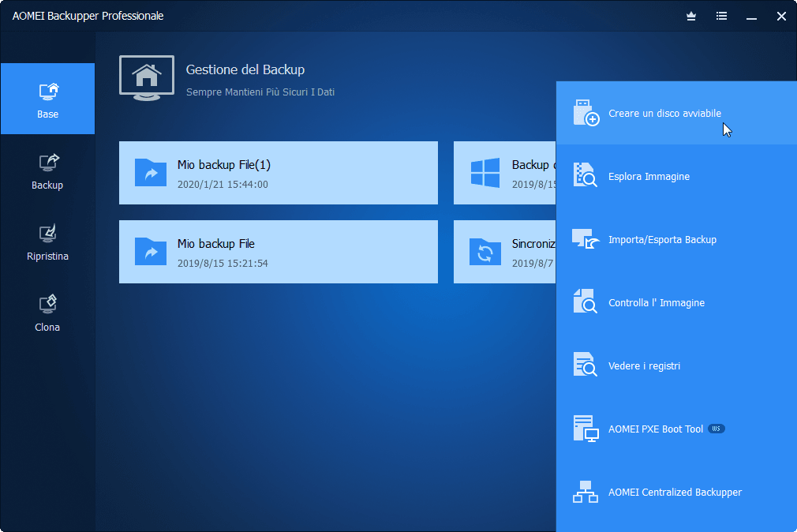797x532 pixels.
Task: Open the "Mio backup File" task card
Action: 278,252
